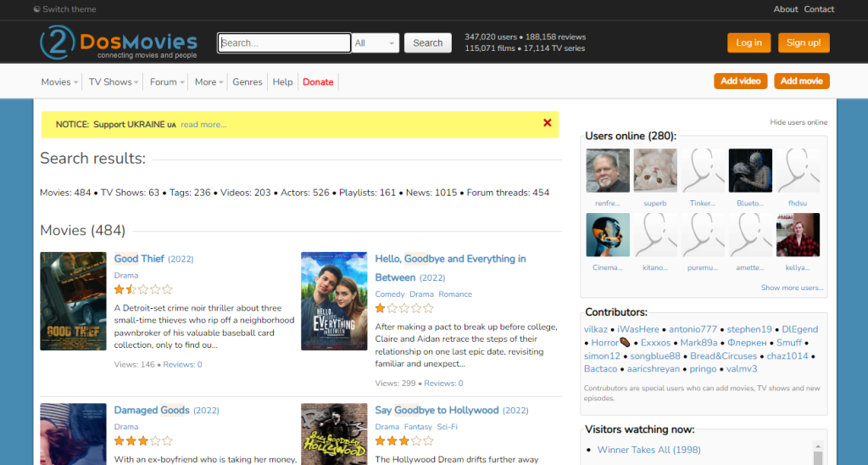Open Blueto... user avatar
The image size is (868, 465).
[x=751, y=171]
